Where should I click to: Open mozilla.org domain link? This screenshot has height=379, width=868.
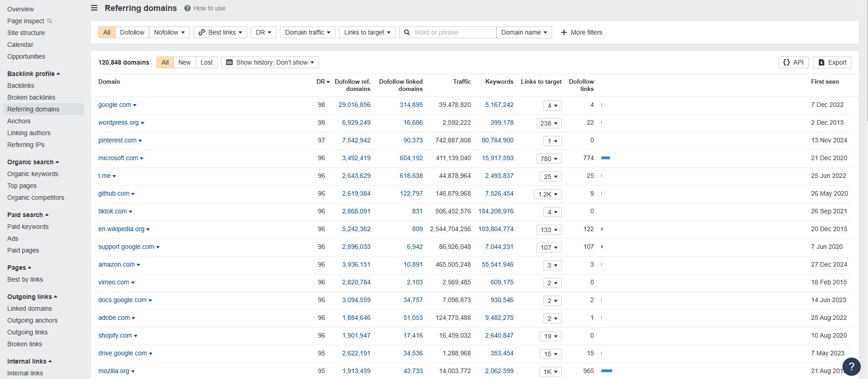coord(114,371)
